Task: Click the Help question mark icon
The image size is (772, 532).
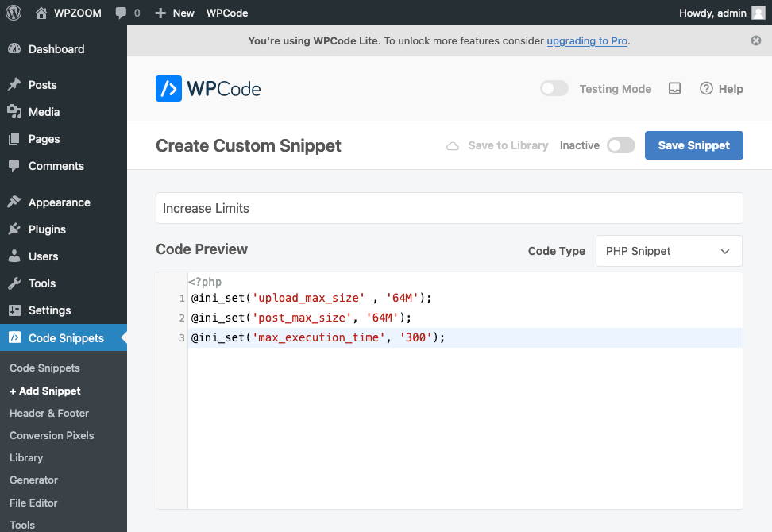Action: [x=706, y=89]
